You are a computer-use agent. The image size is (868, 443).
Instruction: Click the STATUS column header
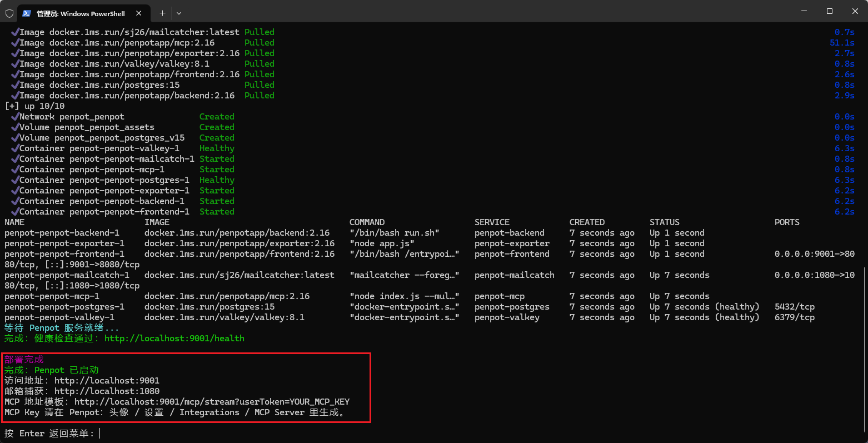click(x=665, y=222)
